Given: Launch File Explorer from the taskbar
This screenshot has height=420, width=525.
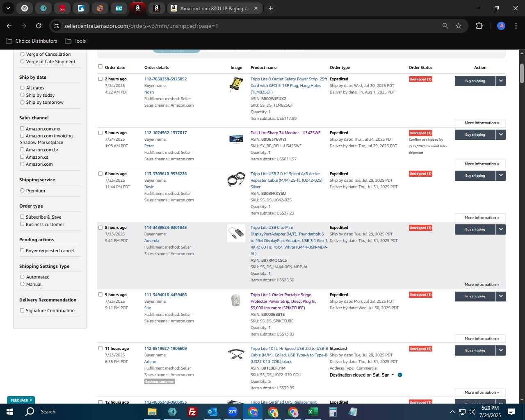Looking at the screenshot, I should click(x=152, y=412).
